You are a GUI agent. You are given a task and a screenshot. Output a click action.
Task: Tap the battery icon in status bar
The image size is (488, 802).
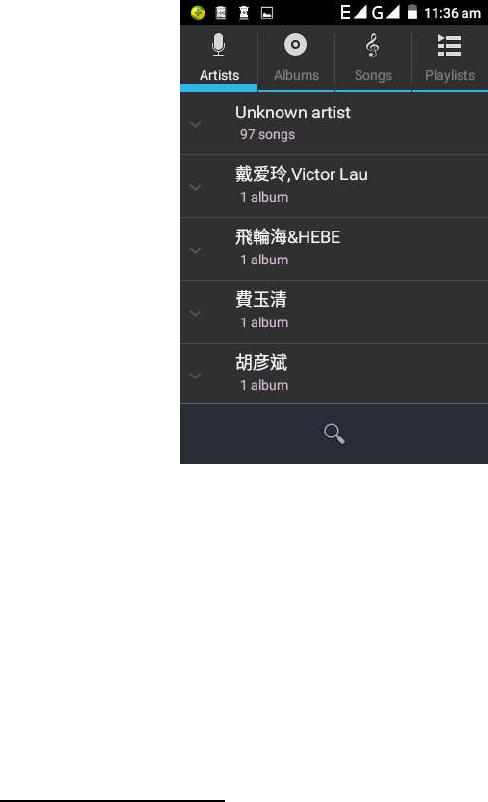point(412,12)
